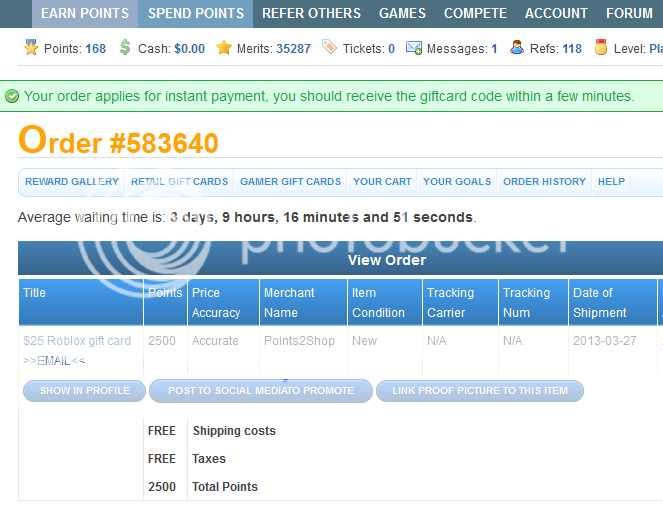Click Link Proof Picture To This Item
The height and width of the screenshot is (508, 663).
click(480, 391)
